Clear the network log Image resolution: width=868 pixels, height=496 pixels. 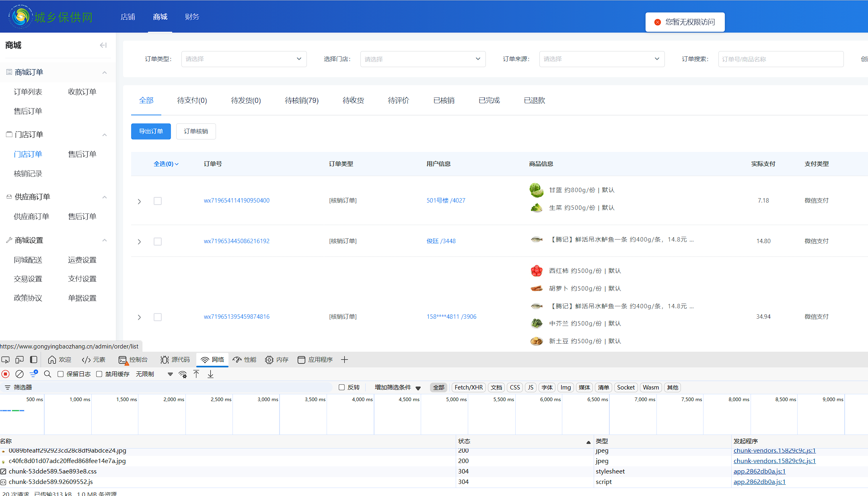coord(19,374)
